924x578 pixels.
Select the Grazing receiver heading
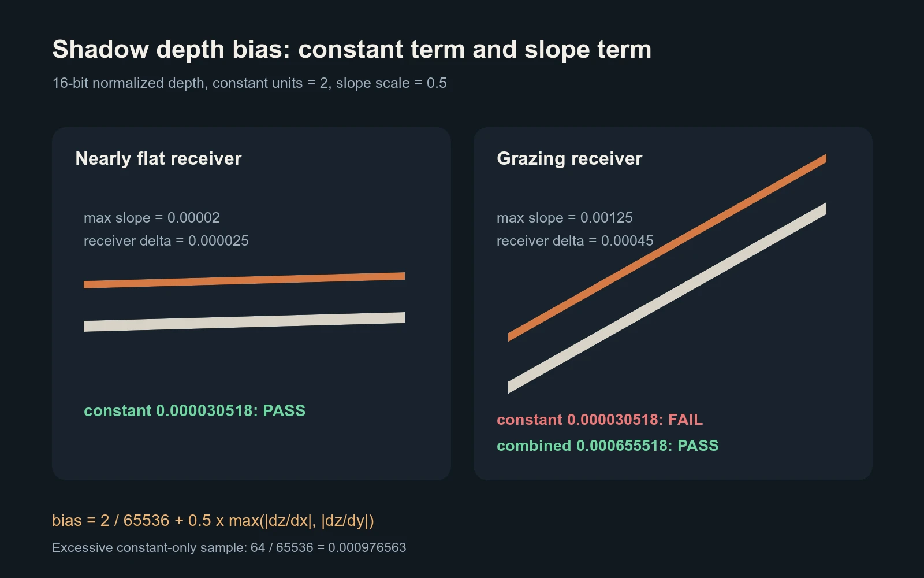coord(569,159)
